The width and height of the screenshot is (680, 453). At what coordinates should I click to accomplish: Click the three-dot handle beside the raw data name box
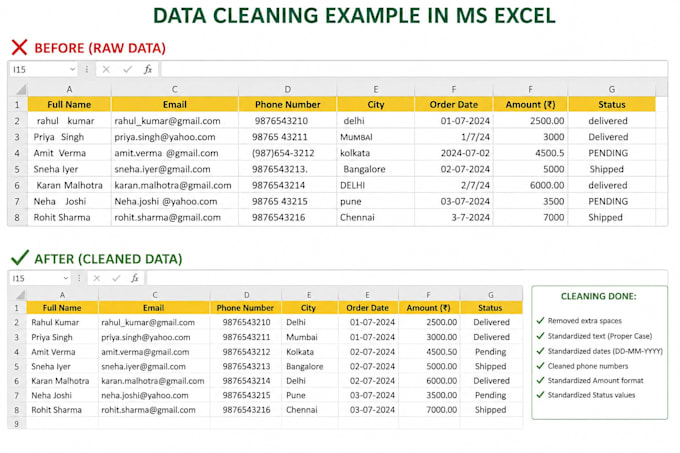coord(87,69)
